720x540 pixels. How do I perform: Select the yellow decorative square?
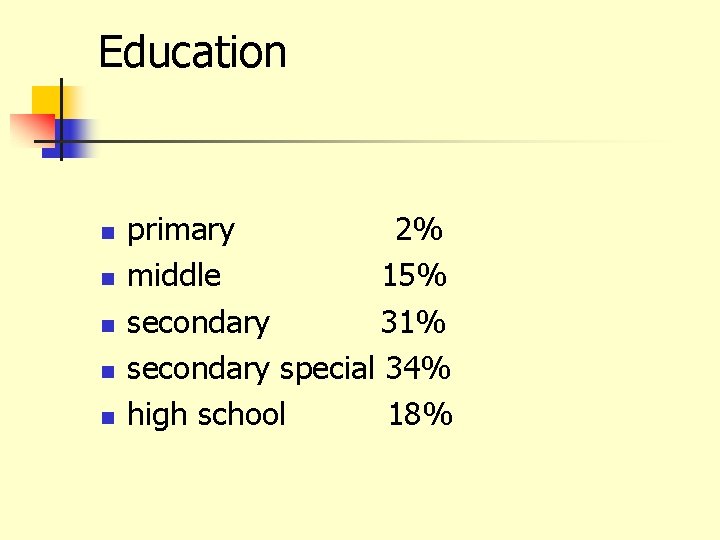point(43,100)
